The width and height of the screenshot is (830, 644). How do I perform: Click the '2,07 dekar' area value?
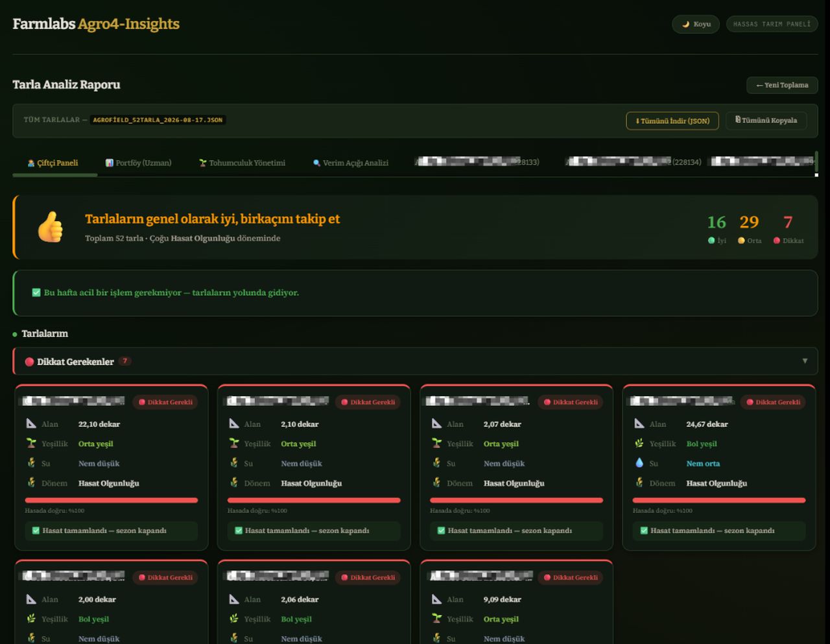[502, 424]
